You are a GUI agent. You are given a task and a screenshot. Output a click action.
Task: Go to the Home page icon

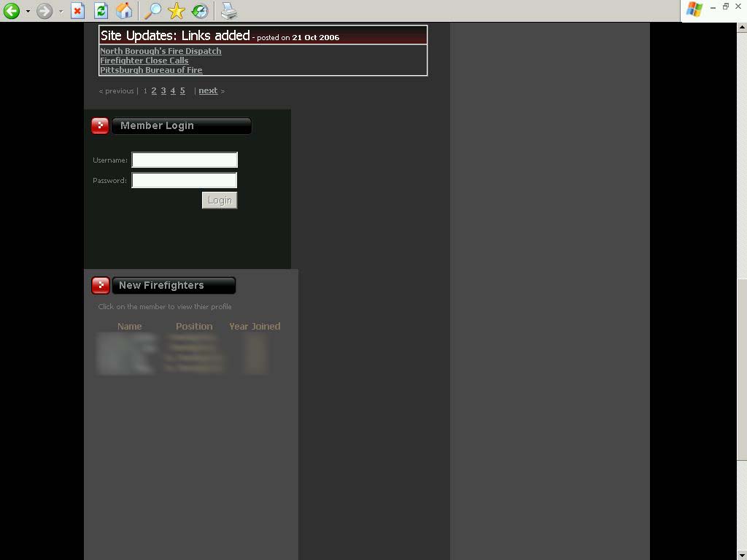pos(125,11)
